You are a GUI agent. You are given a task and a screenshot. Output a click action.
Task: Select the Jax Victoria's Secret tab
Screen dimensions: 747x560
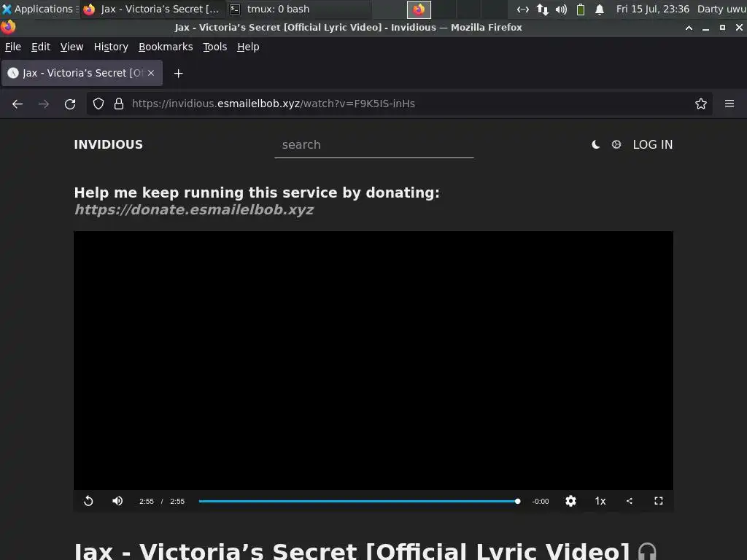82,73
